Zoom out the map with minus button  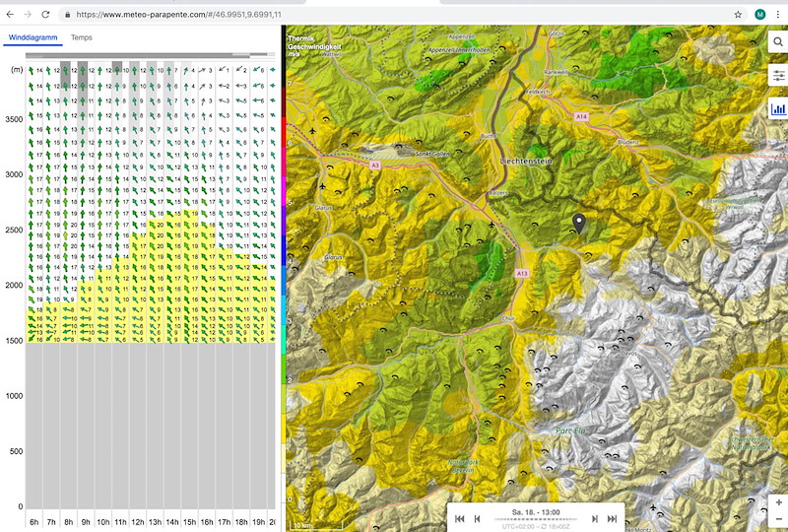click(778, 519)
